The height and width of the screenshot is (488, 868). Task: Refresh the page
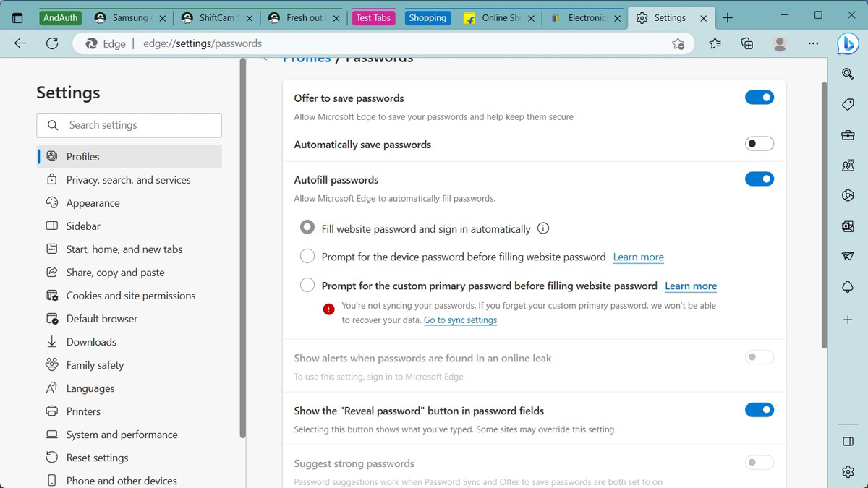52,43
